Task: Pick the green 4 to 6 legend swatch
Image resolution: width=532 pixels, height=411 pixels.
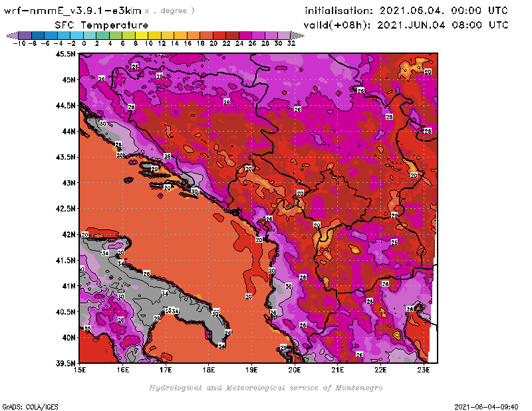Action: 115,35
